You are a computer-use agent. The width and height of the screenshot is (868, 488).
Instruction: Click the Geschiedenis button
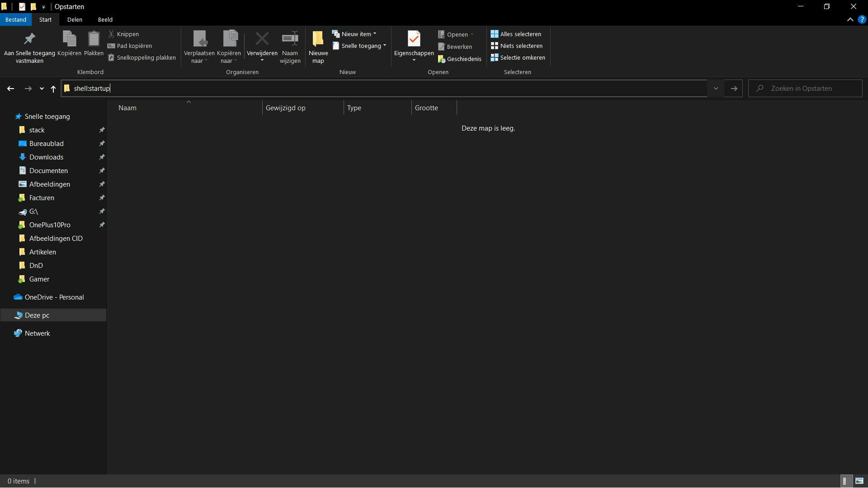pyautogui.click(x=459, y=59)
